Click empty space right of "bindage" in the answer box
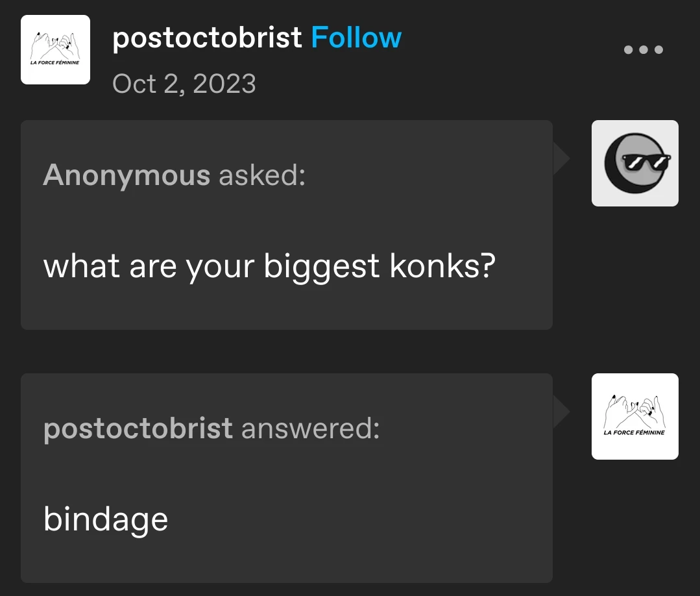 357,519
